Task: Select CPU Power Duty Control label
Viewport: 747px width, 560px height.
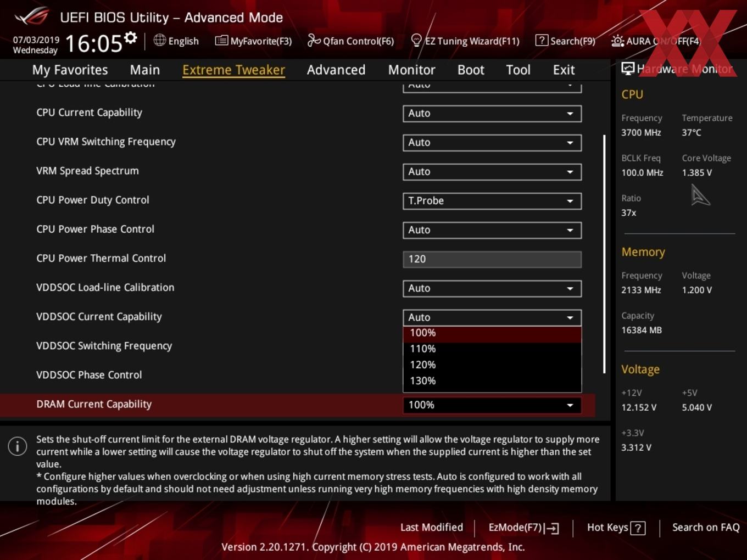Action: pos(93,200)
